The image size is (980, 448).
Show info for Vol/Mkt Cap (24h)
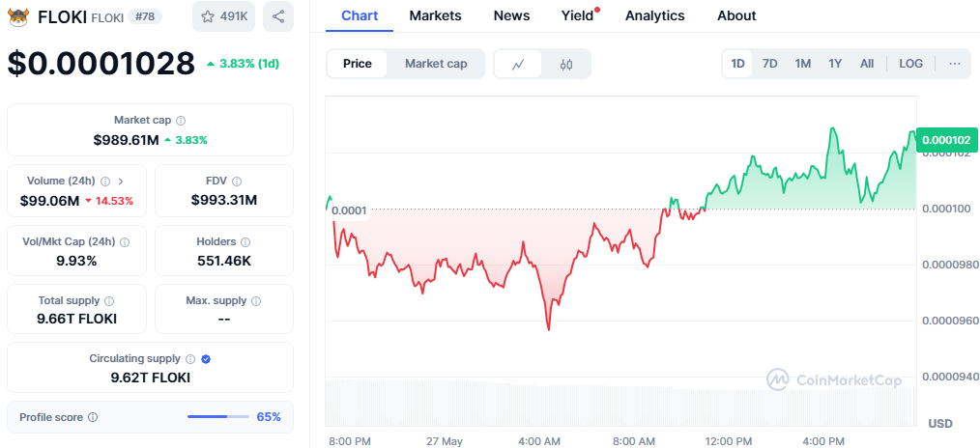point(125,241)
